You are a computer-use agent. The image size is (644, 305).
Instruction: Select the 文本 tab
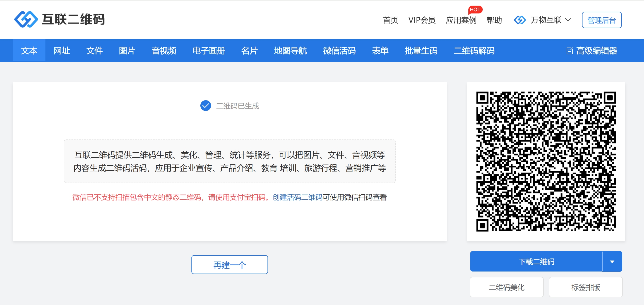tap(29, 50)
